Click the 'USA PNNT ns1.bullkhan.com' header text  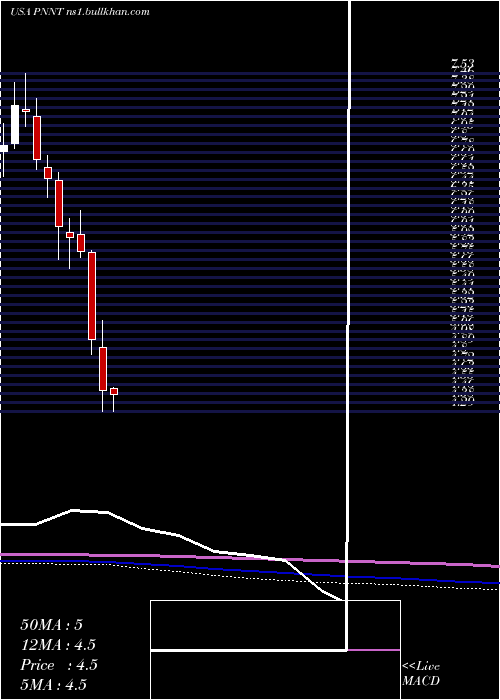(x=80, y=12)
